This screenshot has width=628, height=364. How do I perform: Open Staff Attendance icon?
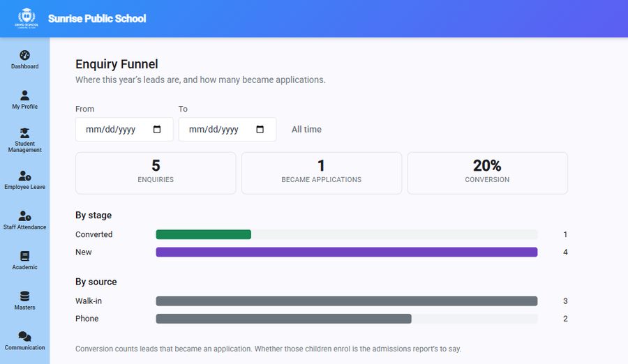click(25, 216)
